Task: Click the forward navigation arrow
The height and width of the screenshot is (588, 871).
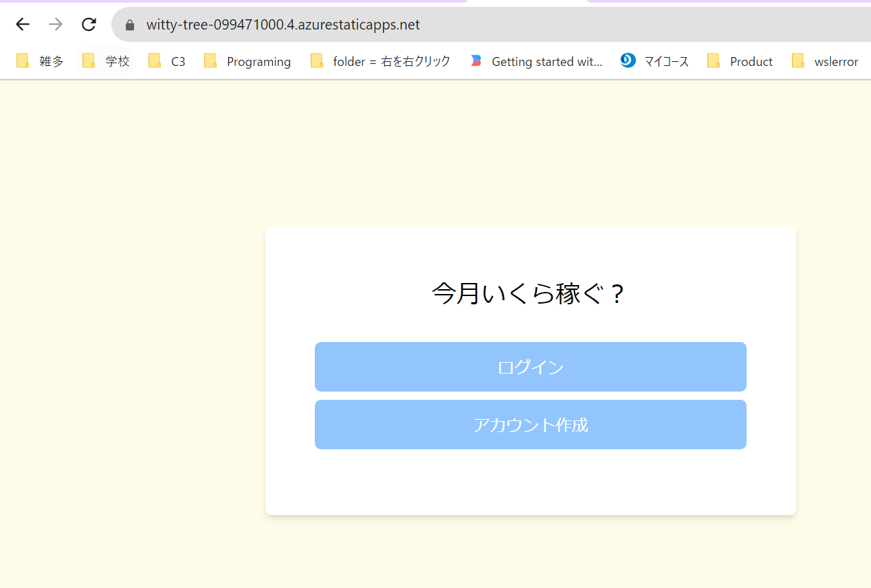Action: (56, 24)
